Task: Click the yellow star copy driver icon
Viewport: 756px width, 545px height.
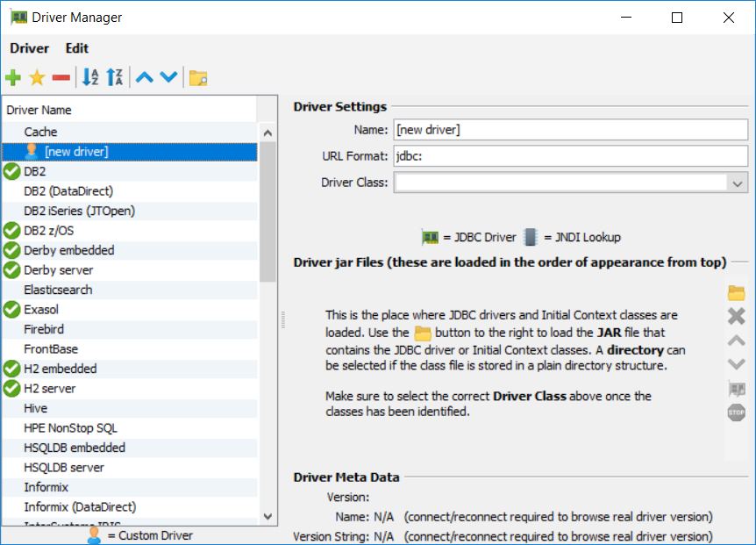Action: 37,77
